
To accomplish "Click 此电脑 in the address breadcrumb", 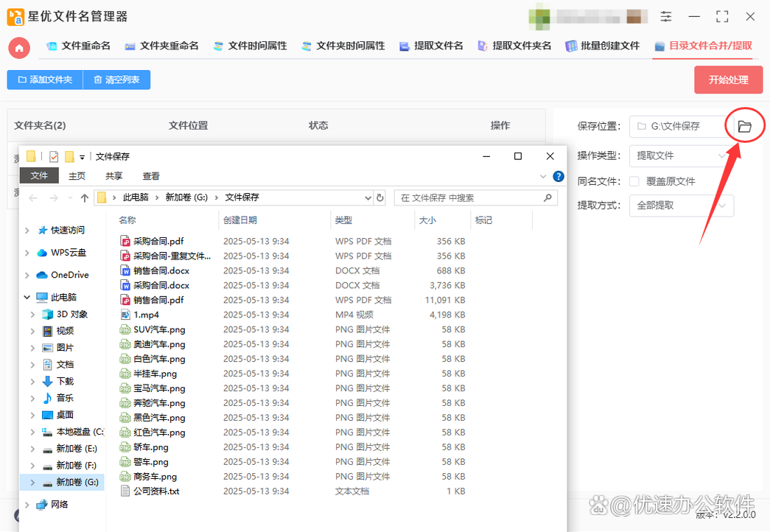I will point(136,197).
